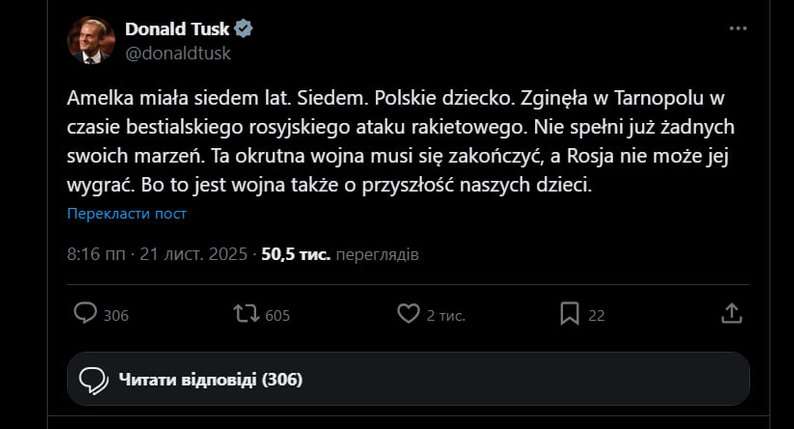794x429 pixels.
Task: Click the 22 bookmarks count number
Action: 596,315
